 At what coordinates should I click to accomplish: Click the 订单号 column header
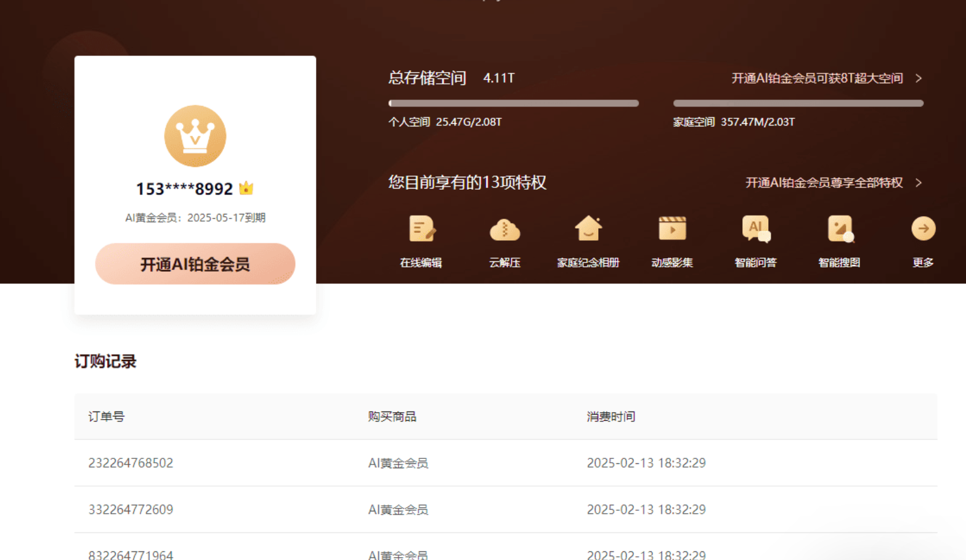click(106, 416)
